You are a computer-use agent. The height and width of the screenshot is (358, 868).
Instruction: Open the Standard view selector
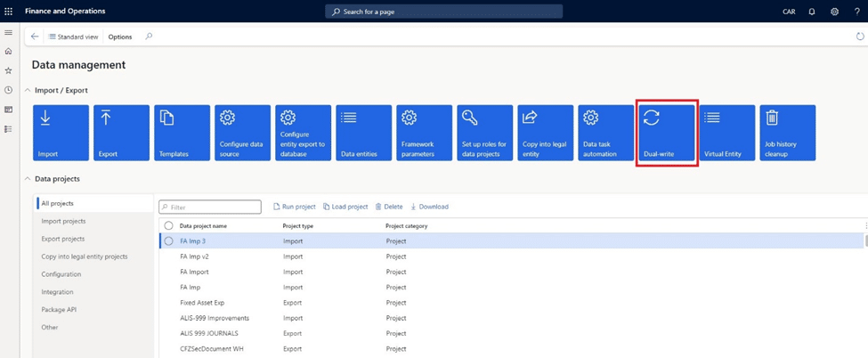pyautogui.click(x=73, y=37)
